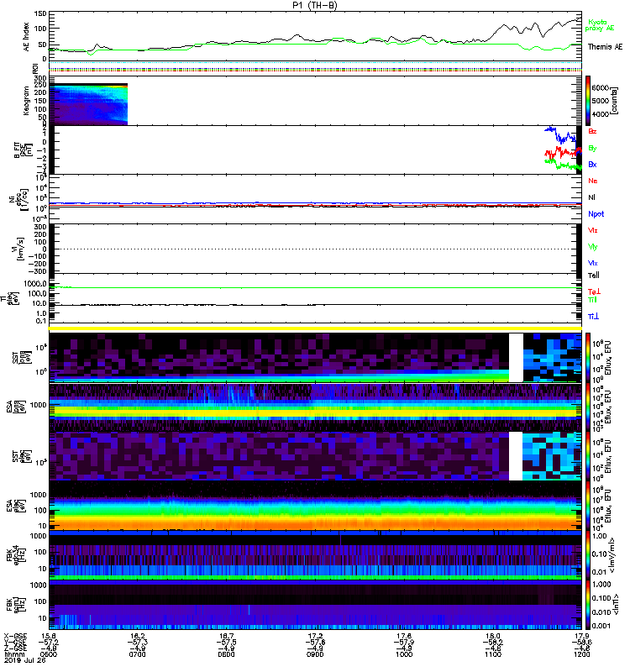This screenshot has height=672, width=630.
Task: Click the FBK mV/m color bar
Action: (588, 554)
